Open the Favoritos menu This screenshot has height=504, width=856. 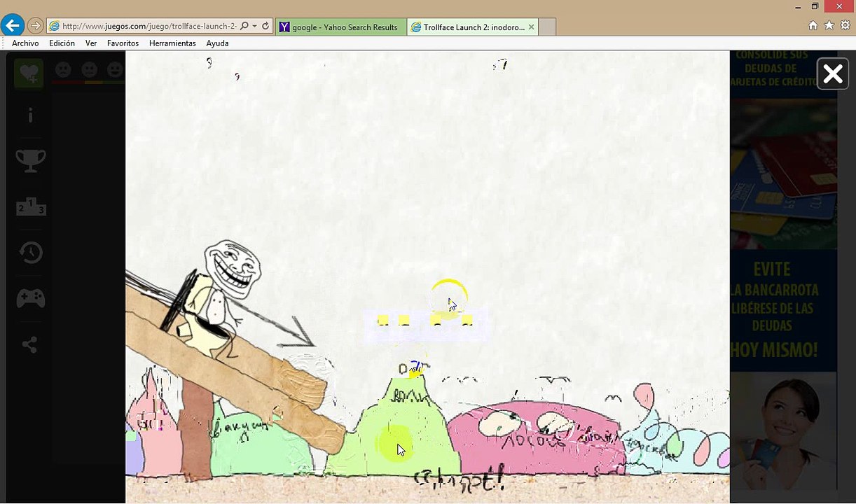point(123,43)
